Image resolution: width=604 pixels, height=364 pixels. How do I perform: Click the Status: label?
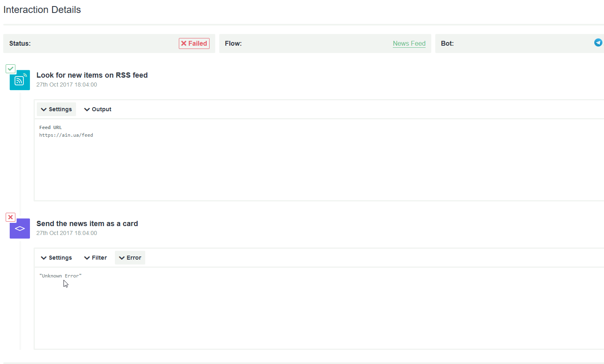point(20,43)
